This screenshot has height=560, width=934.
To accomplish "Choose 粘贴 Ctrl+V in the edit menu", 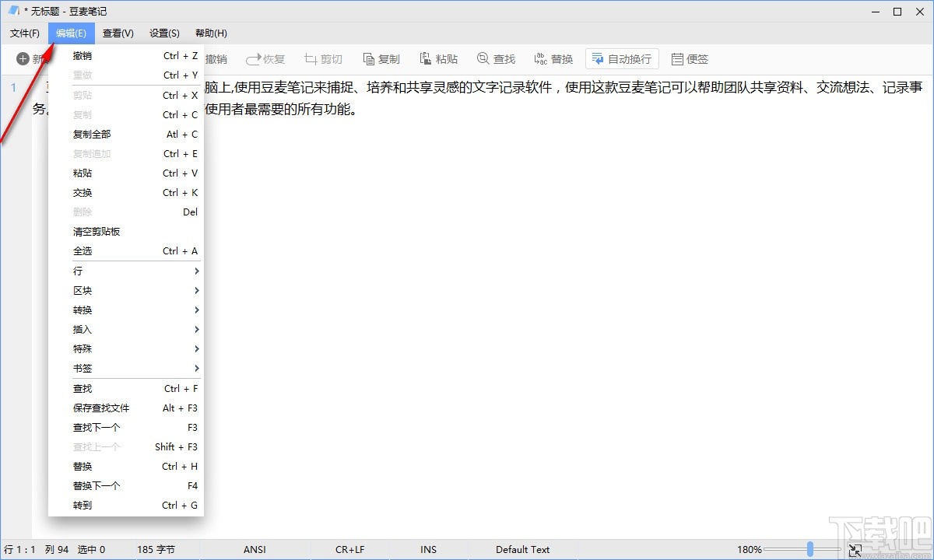I will pos(126,173).
